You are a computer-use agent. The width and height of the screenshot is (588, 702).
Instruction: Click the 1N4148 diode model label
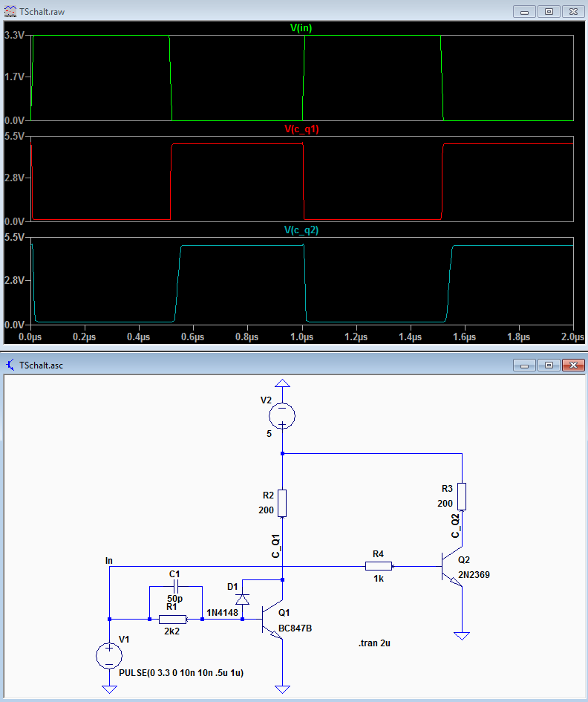(223, 612)
